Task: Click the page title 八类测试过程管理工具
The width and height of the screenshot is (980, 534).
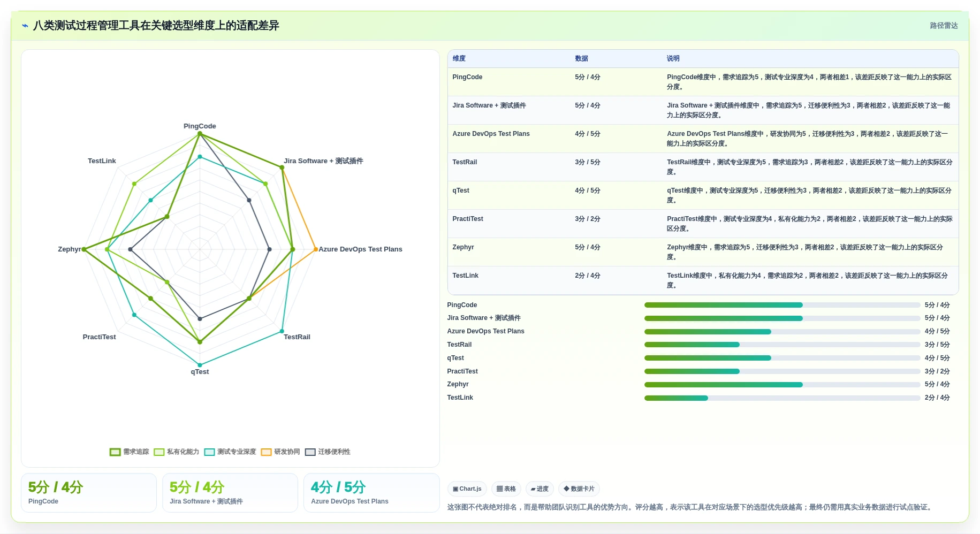Action: tap(156, 26)
